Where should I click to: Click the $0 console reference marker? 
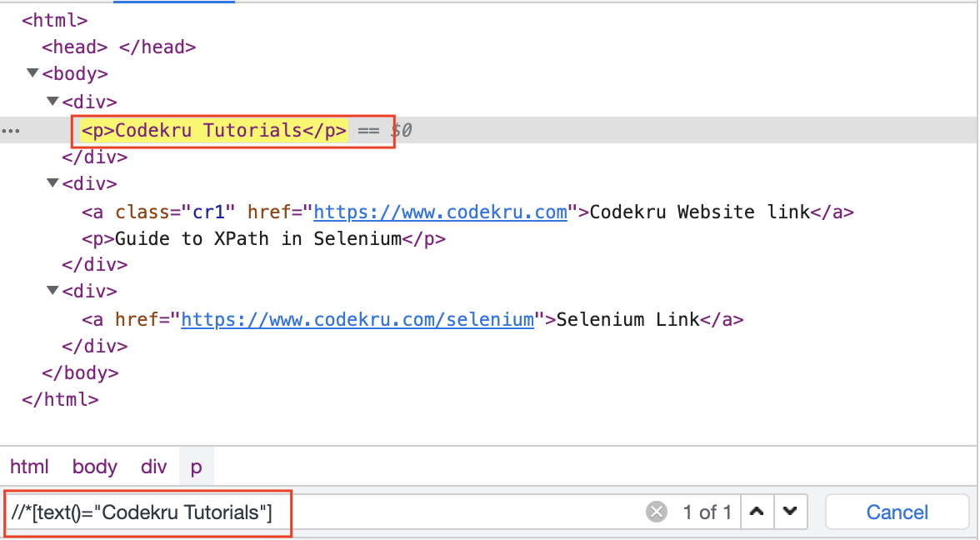point(402,130)
